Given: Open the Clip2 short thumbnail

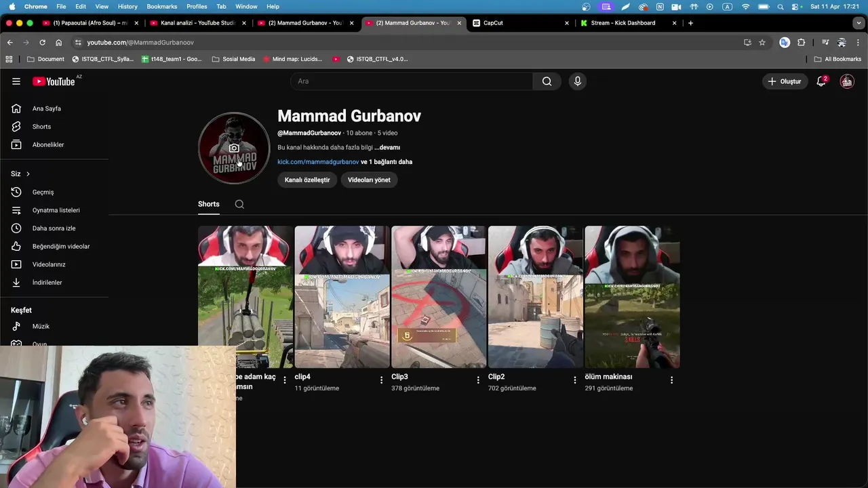Looking at the screenshot, I should tap(536, 297).
